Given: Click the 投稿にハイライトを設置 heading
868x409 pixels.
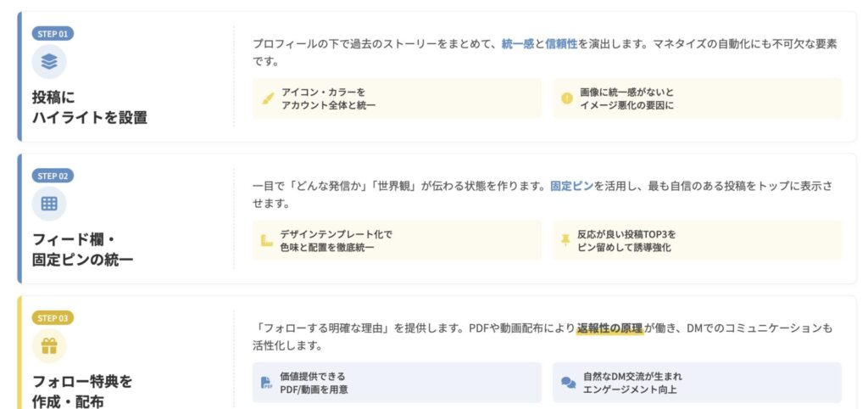Looking at the screenshot, I should 89,108.
